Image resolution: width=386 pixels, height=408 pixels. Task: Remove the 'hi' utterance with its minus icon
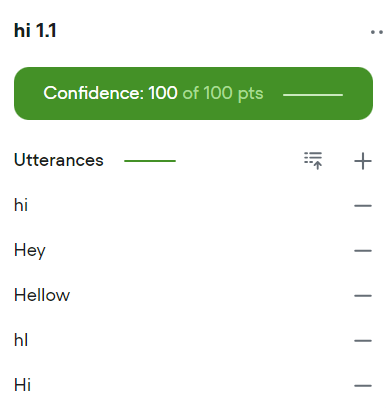tap(363, 206)
